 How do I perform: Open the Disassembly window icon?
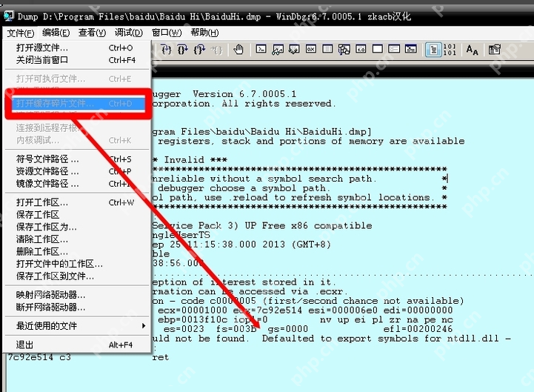click(x=361, y=50)
